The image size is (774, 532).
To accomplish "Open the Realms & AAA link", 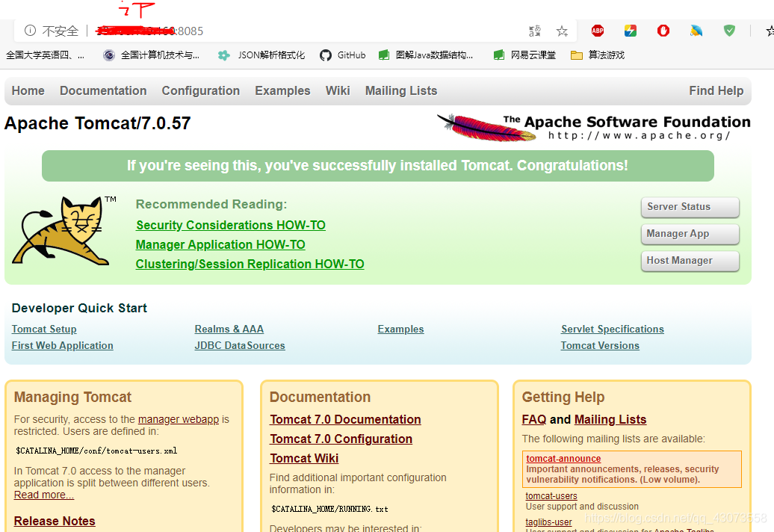I will click(229, 330).
